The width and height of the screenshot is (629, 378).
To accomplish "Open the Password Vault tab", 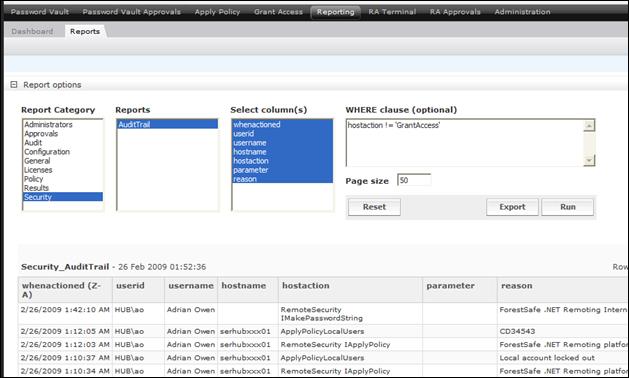I will [40, 12].
